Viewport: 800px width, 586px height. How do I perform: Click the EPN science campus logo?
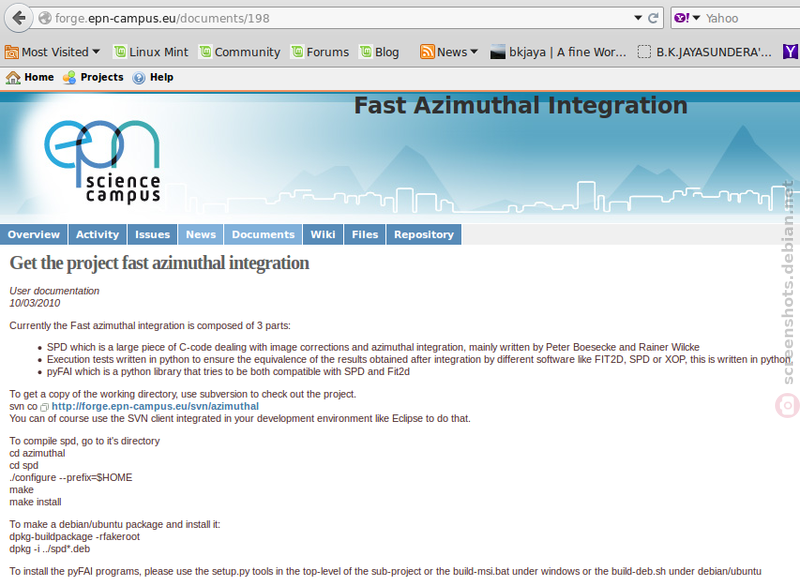tap(103, 162)
